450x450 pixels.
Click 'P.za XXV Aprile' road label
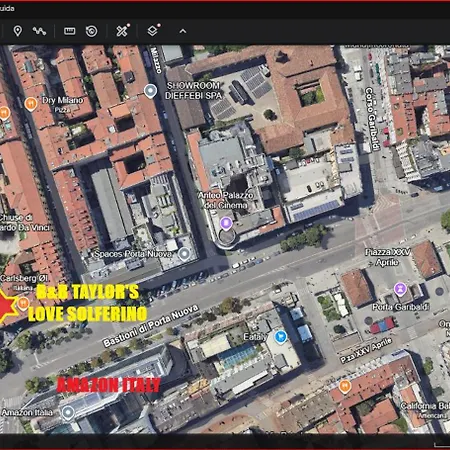click(366, 350)
